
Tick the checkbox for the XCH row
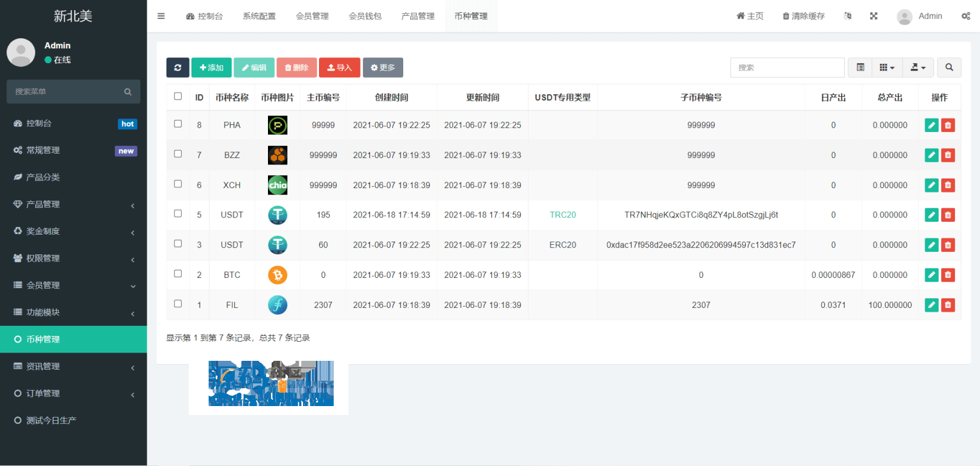point(178,184)
